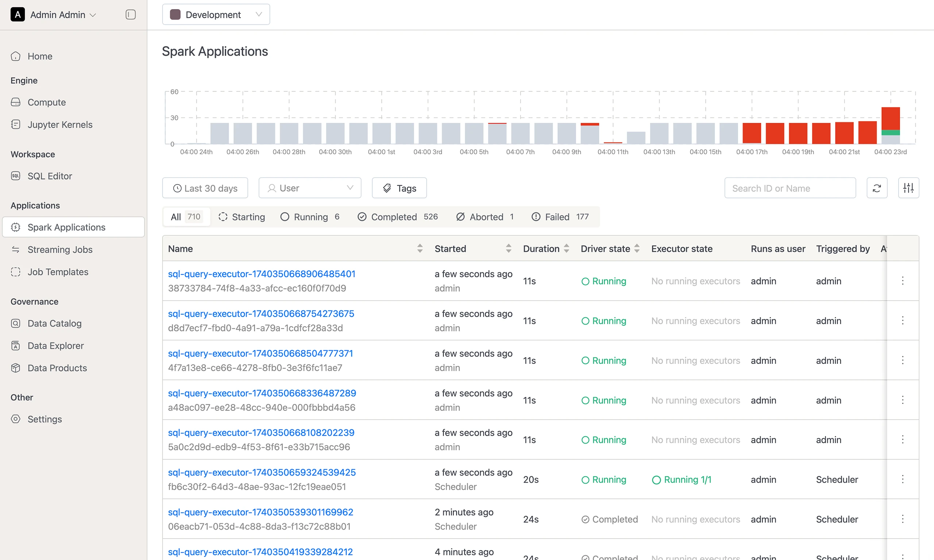Image resolution: width=934 pixels, height=560 pixels.
Task: Sort table by Driver state column
Action: (637, 248)
